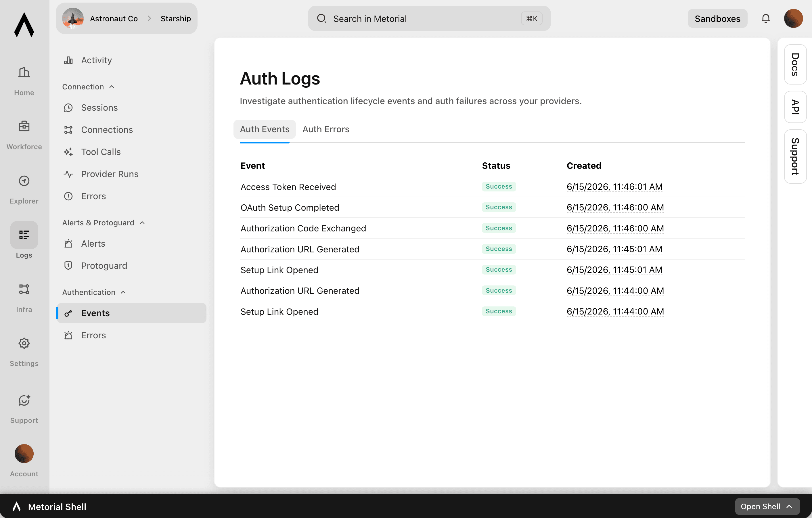The image size is (812, 518).
Task: Click the Sessions clock icon
Action: point(68,108)
